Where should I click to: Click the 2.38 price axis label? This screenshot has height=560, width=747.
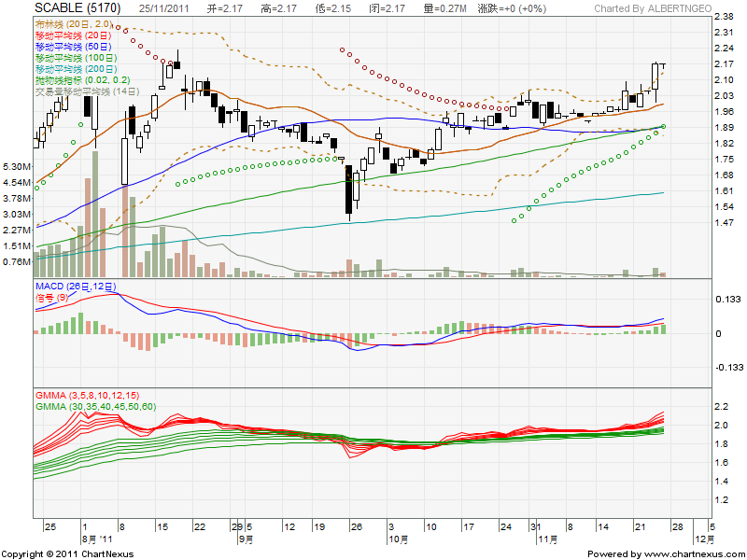pyautogui.click(x=722, y=18)
